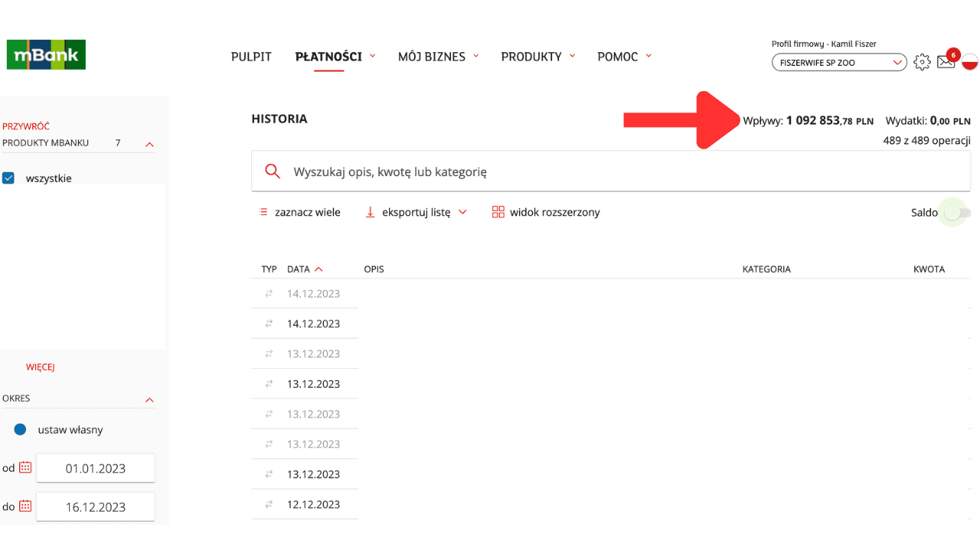Screen dimensions: 980x551
Task: Collapse the PRODUKTY MBANKU section
Action: tap(150, 144)
